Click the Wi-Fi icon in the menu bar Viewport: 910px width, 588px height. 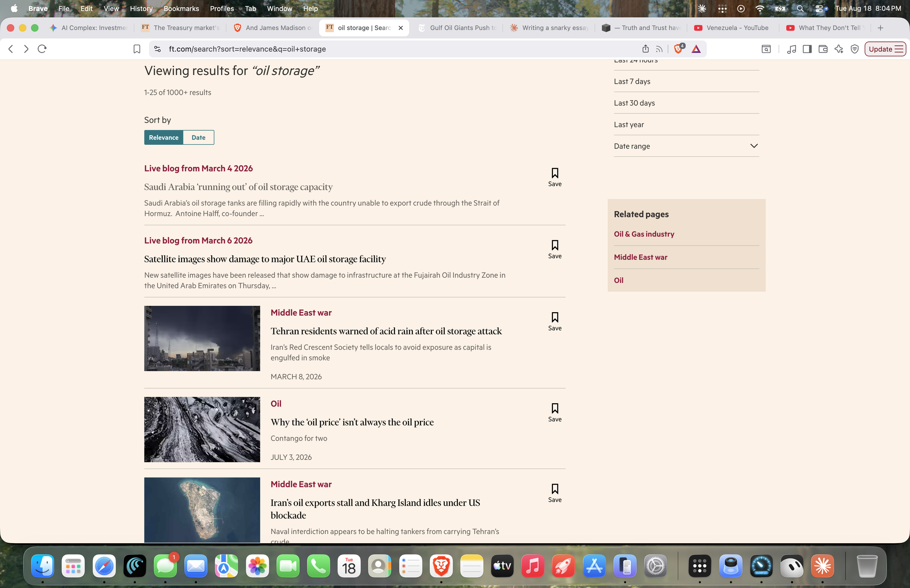point(760,8)
